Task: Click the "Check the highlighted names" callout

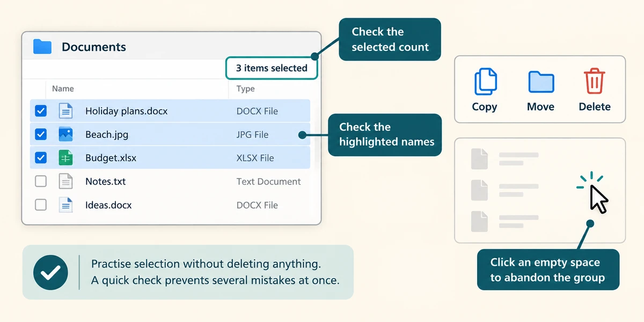Action: [385, 135]
